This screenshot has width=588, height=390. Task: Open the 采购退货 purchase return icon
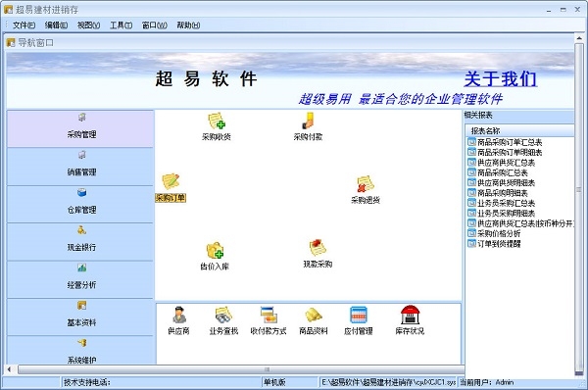click(x=366, y=184)
